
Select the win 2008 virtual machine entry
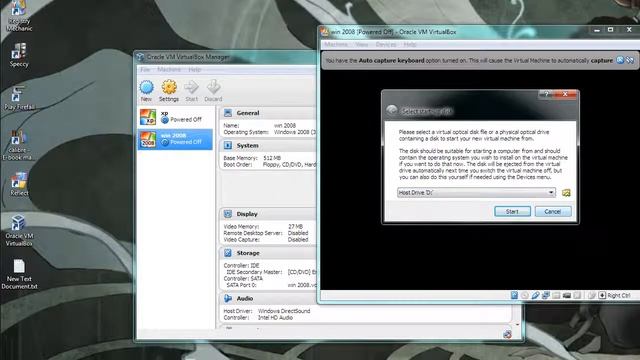[175, 139]
